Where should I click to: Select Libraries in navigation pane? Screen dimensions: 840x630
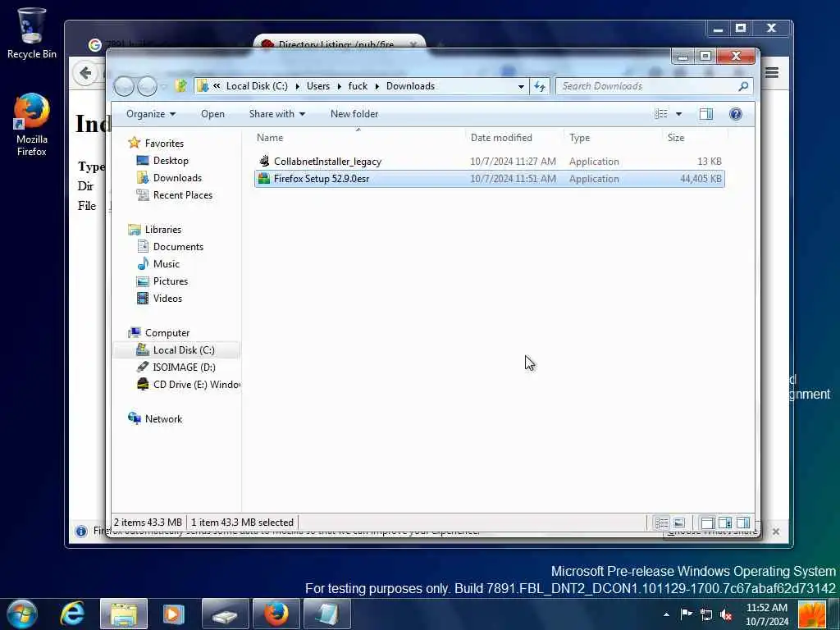pos(163,230)
